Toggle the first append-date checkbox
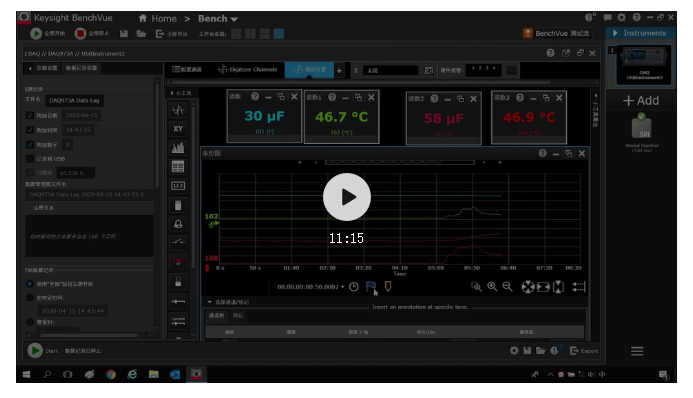 pos(30,115)
